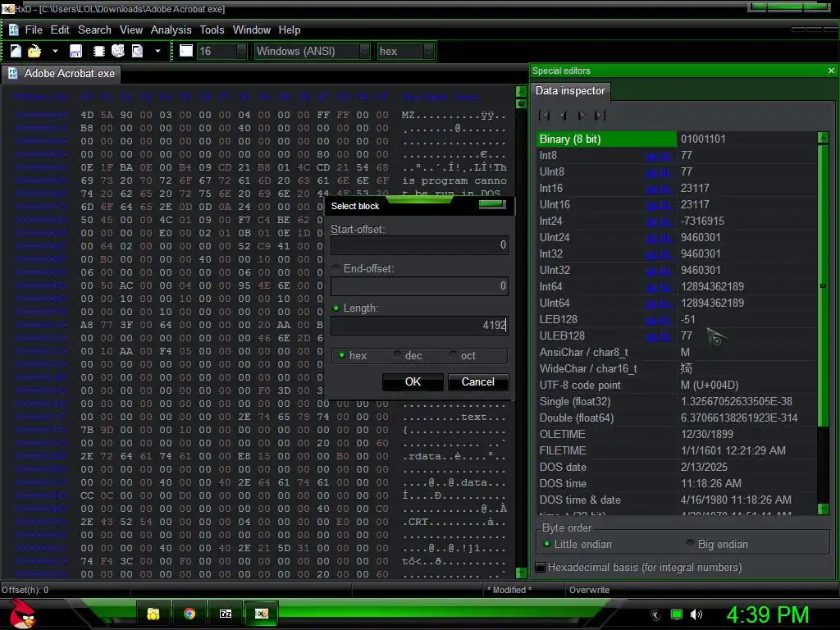
Task: Open the View menu
Action: 131,30
